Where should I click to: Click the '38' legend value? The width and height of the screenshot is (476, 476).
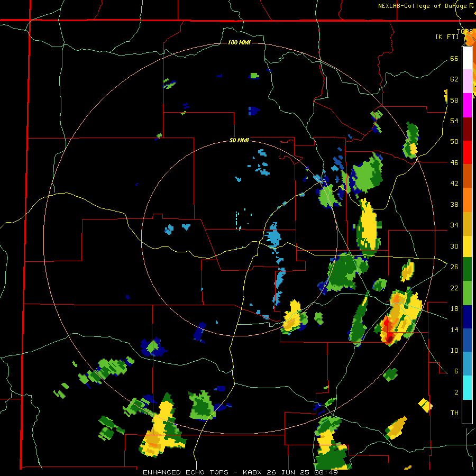click(454, 205)
